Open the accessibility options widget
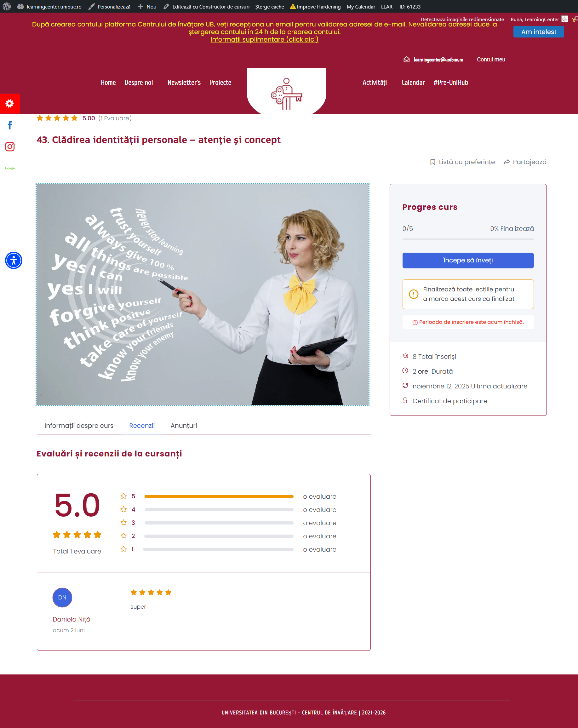Image resolution: width=578 pixels, height=728 pixels. (x=14, y=260)
